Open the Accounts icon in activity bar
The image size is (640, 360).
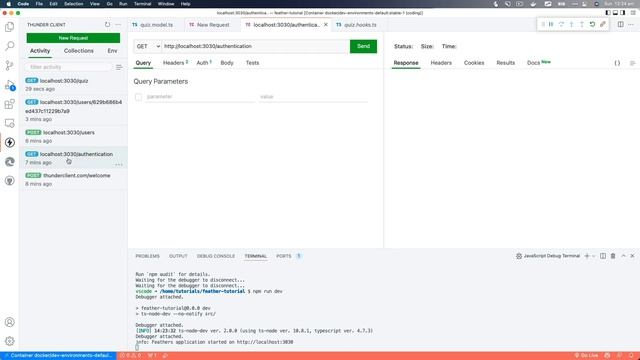pyautogui.click(x=9, y=322)
